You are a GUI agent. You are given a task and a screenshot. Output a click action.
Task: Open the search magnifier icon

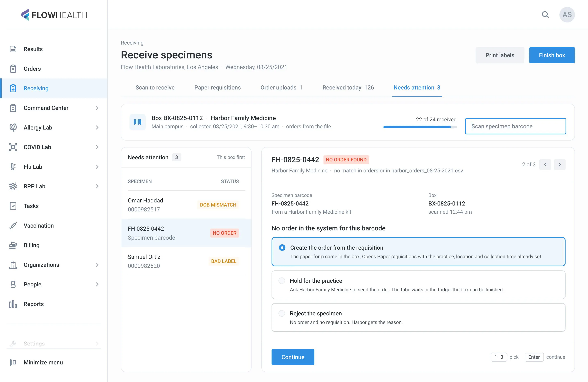pyautogui.click(x=545, y=15)
